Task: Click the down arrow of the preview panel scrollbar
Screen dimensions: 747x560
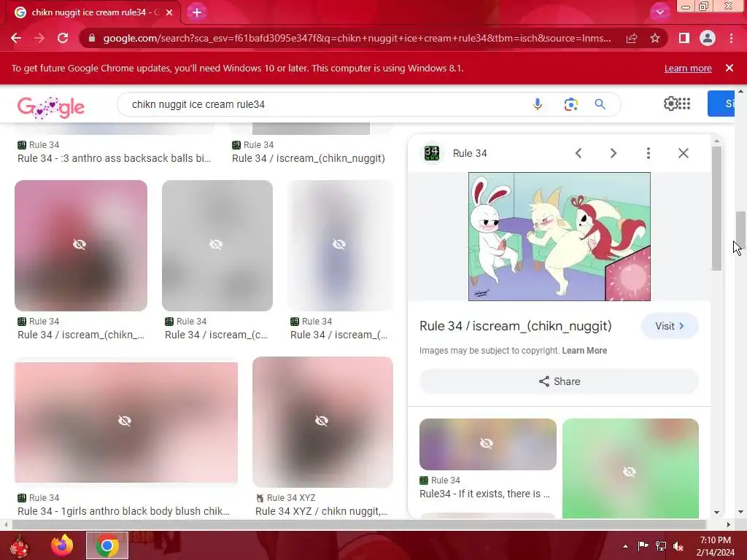Action: click(716, 513)
